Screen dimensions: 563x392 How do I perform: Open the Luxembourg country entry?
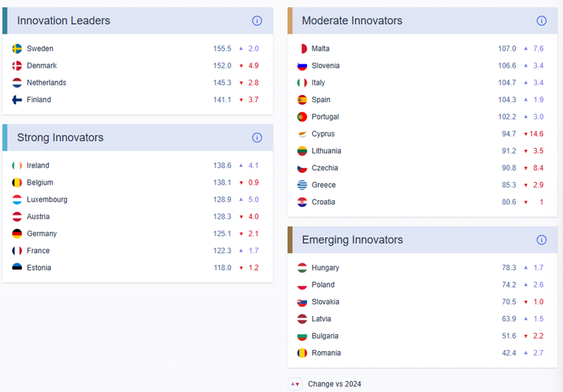coord(47,200)
